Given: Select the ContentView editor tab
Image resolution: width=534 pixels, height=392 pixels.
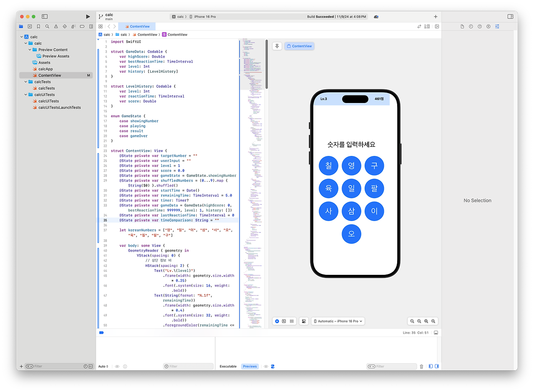Looking at the screenshot, I should pyautogui.click(x=137, y=26).
